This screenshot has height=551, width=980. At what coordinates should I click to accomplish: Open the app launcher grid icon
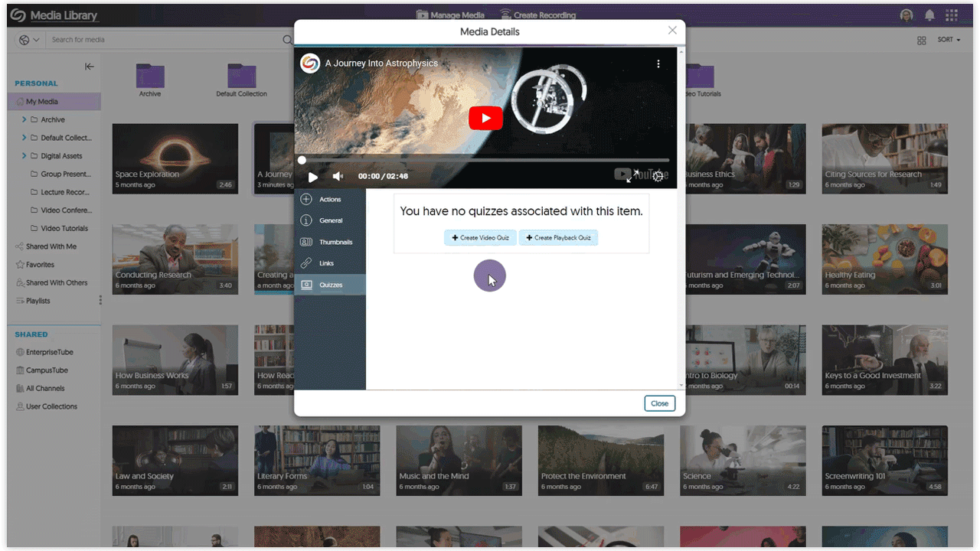point(952,15)
